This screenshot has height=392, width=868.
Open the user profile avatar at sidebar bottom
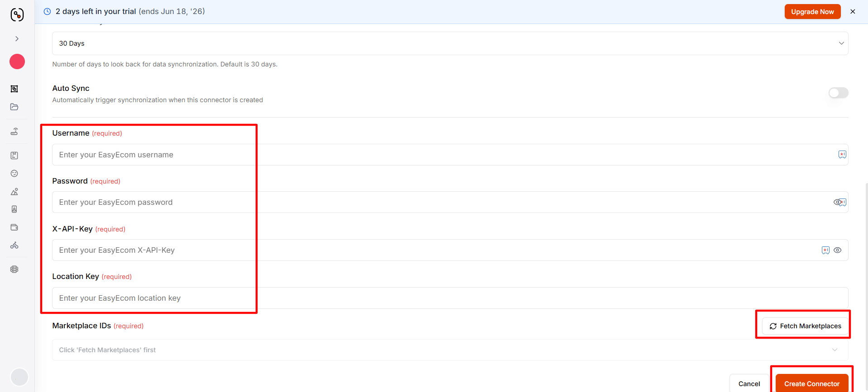[x=19, y=377]
